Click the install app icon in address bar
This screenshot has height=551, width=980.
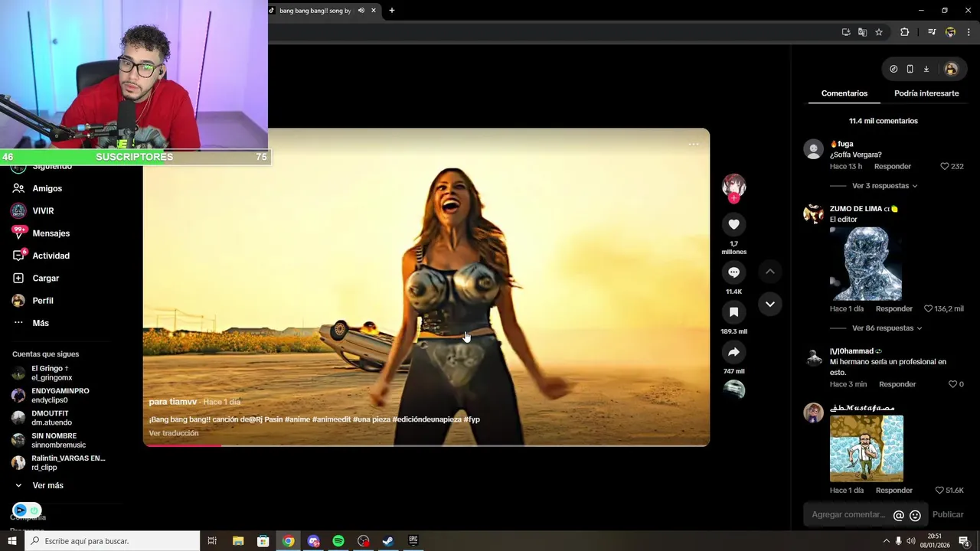(x=846, y=32)
